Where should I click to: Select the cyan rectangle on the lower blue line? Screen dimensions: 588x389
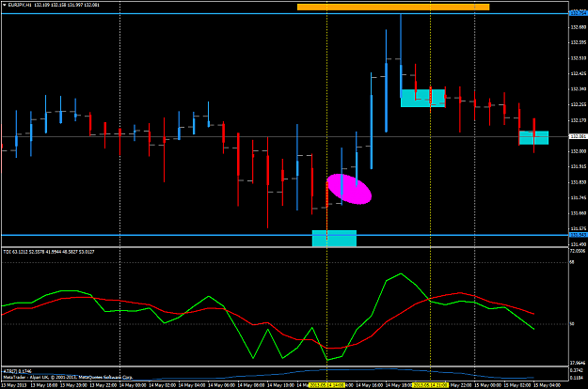[x=334, y=239]
